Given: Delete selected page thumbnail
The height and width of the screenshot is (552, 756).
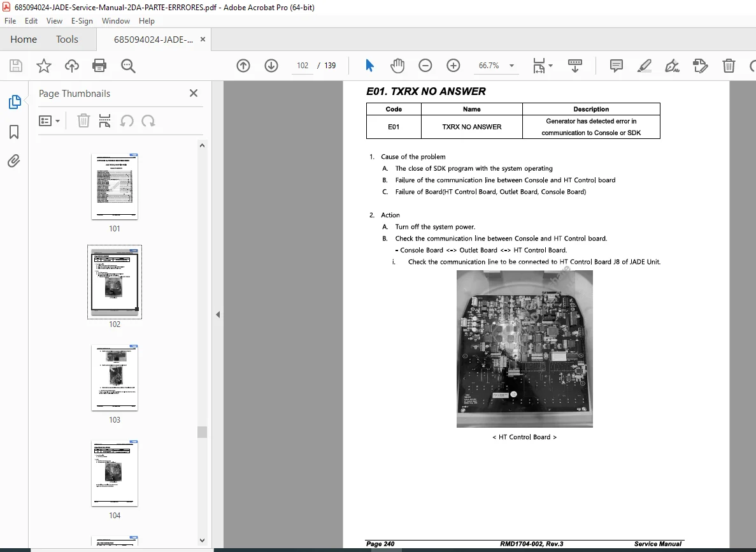Looking at the screenshot, I should click(x=83, y=120).
